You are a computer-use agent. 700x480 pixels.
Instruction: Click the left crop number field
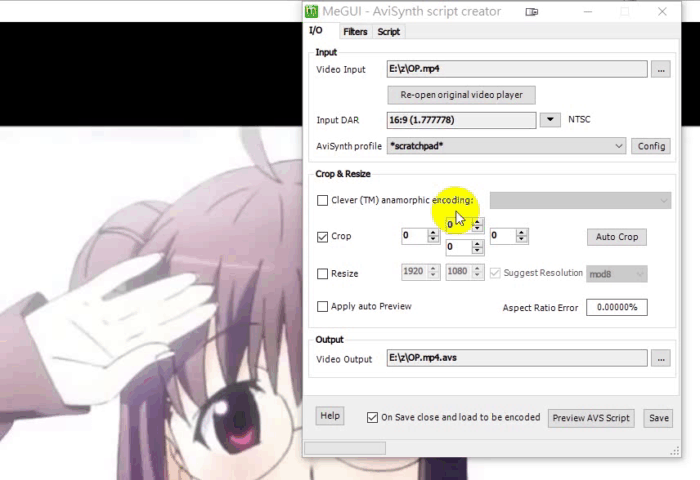pyautogui.click(x=415, y=236)
